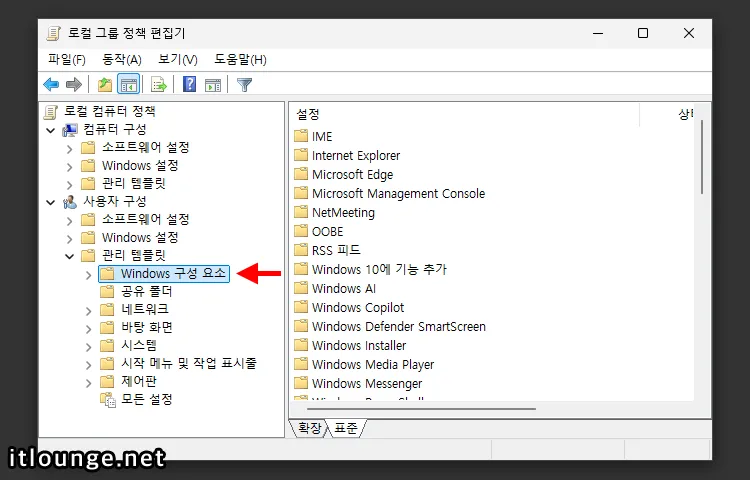Open Help via blue question mark icon
The height and width of the screenshot is (480, 750).
coord(189,84)
